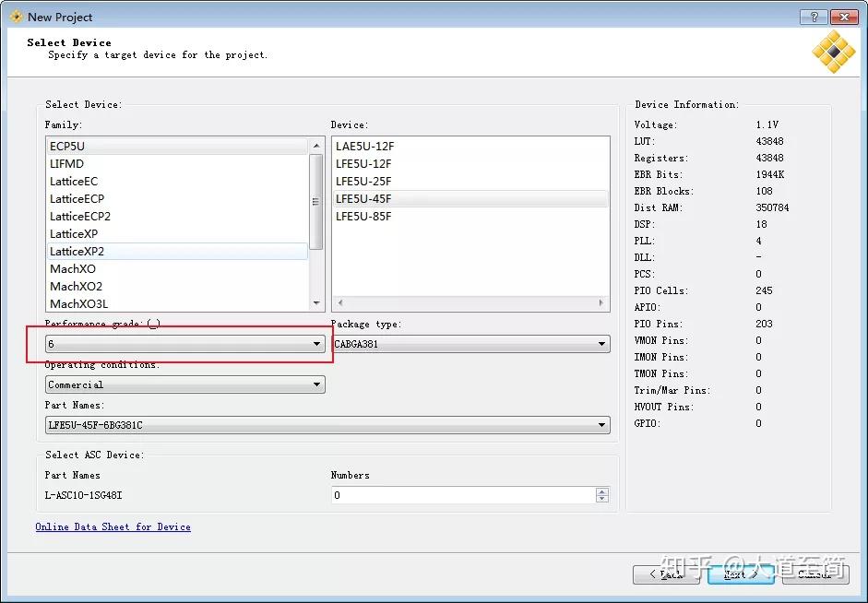This screenshot has height=603, width=868.
Task: Click the Voltage value 1.1V
Action: click(x=767, y=124)
